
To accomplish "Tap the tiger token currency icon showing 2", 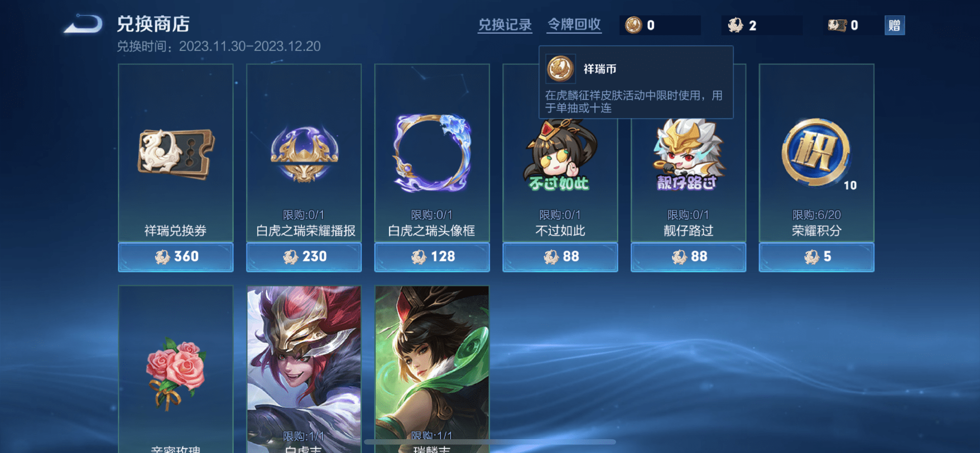I will (x=736, y=25).
